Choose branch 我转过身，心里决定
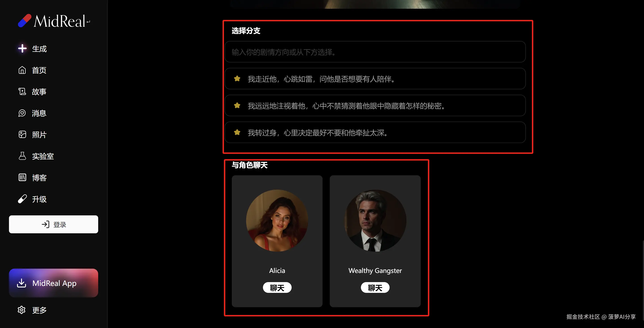This screenshot has height=328, width=644. tap(375, 133)
